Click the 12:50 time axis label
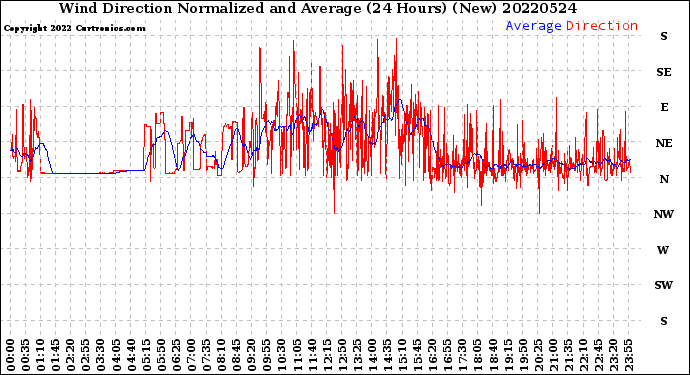The image size is (690, 375). coord(342,355)
